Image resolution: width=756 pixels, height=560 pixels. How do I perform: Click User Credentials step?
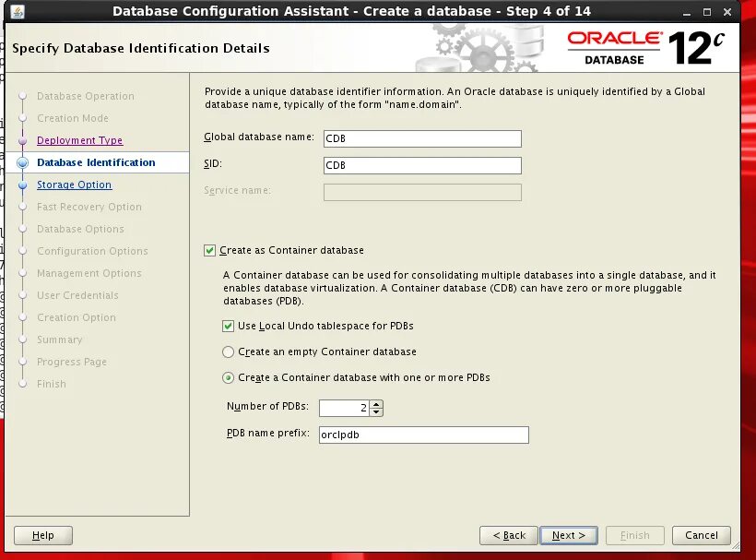point(77,295)
